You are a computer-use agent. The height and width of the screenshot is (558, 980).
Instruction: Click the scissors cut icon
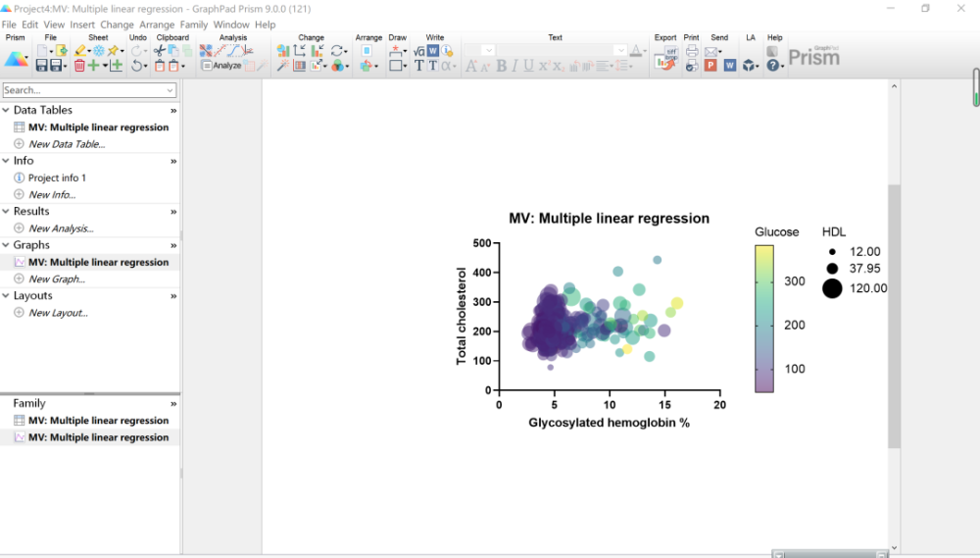160,51
